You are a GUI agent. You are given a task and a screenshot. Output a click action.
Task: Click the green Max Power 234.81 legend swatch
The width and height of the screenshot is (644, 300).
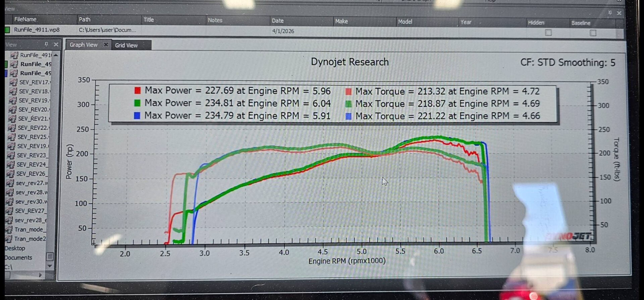[137, 103]
